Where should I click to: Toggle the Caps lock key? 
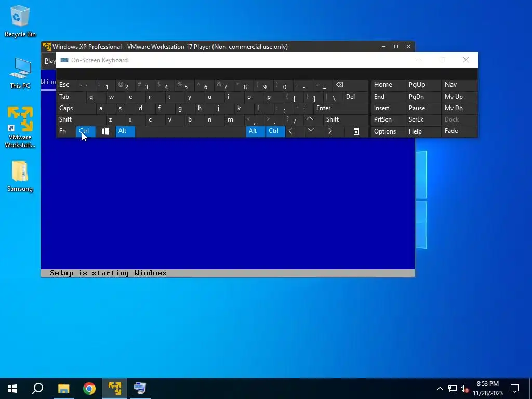[76, 108]
